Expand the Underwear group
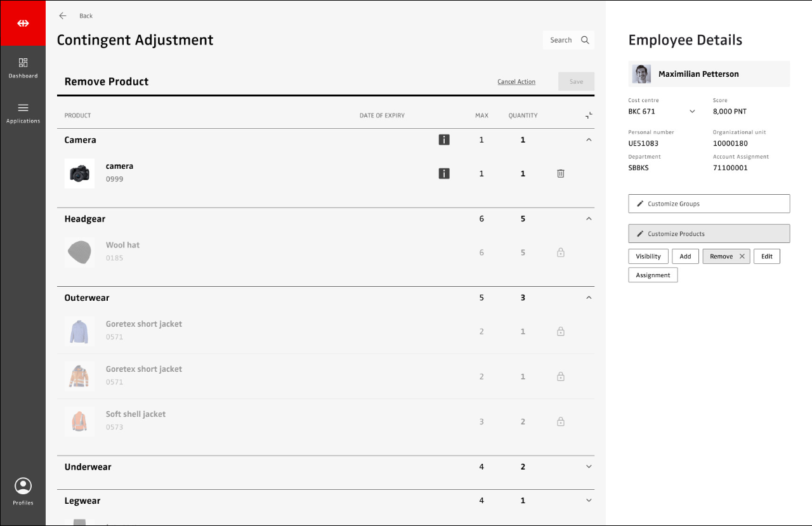Viewport: 812px width, 526px height. click(589, 467)
